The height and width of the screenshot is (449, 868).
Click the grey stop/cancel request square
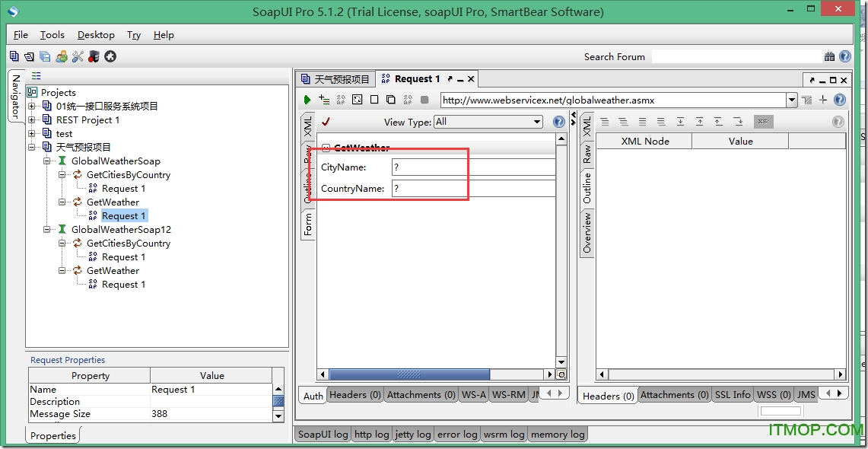coord(424,100)
